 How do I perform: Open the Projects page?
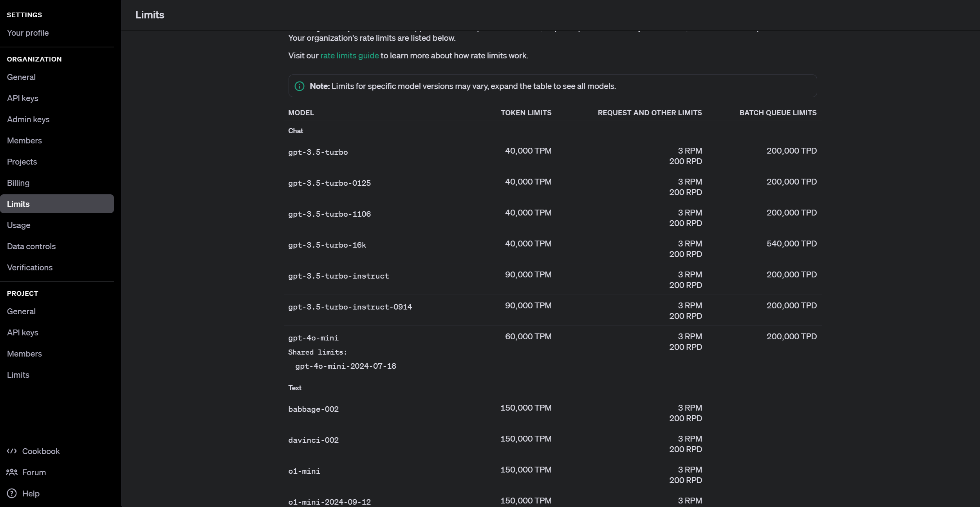(22, 162)
